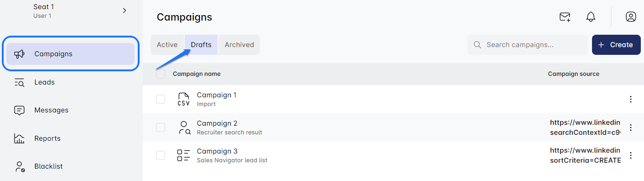
Task: Expand the Seat 1 account chevron
Action: [x=125, y=11]
